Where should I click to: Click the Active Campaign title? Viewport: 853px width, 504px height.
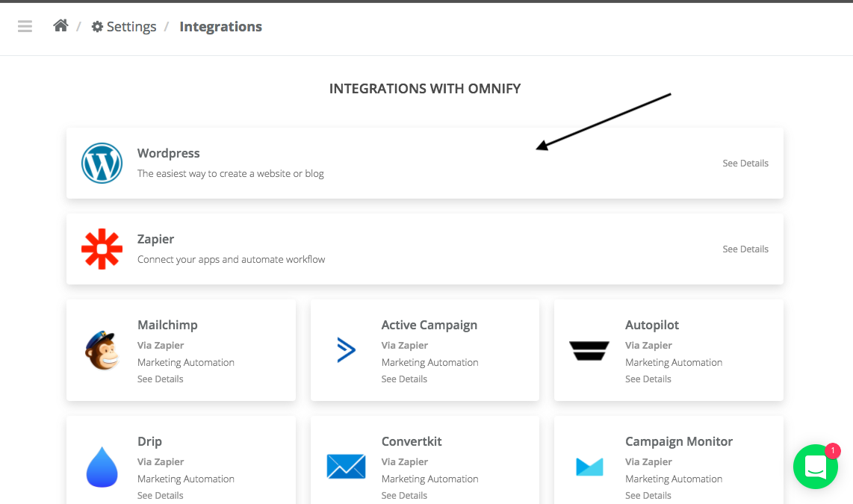pos(429,325)
